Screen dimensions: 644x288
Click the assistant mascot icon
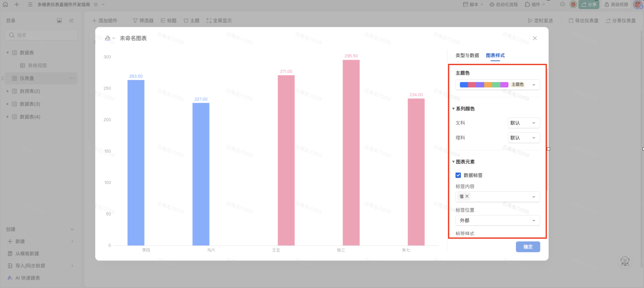[625, 261]
